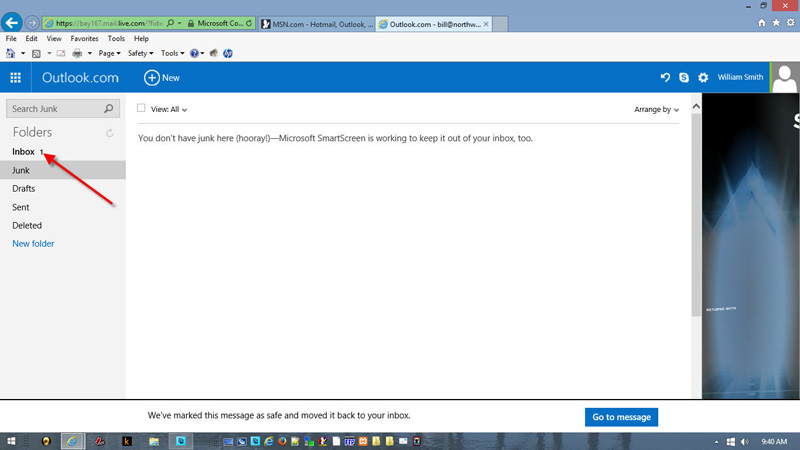Image resolution: width=800 pixels, height=450 pixels.
Task: Click the magnifier in Search Junk box
Action: click(x=109, y=109)
